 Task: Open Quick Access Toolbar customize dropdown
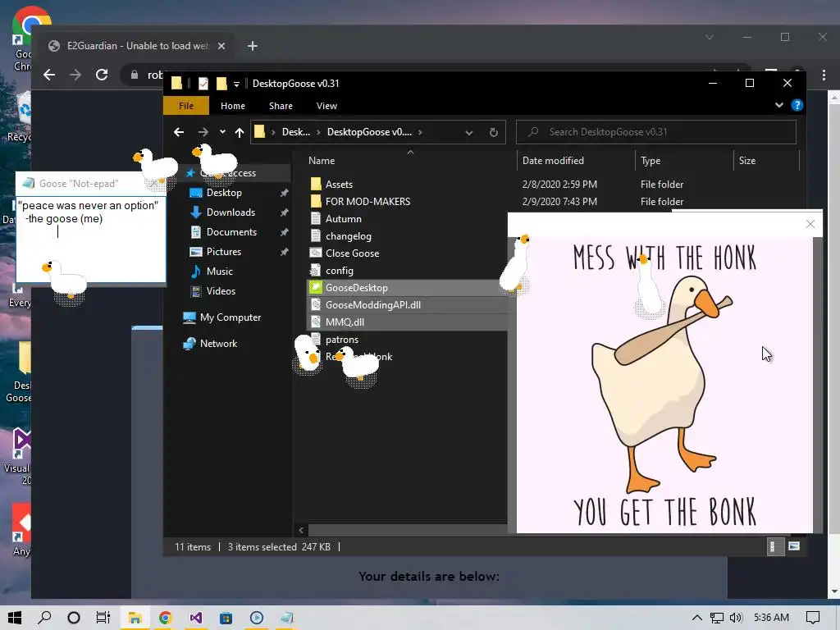(236, 84)
